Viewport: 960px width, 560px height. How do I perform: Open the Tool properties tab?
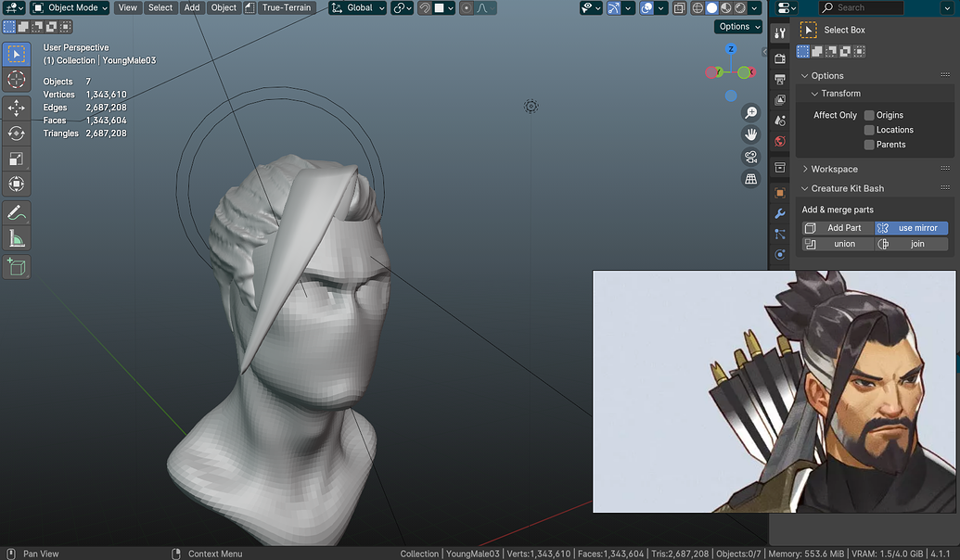tap(779, 33)
